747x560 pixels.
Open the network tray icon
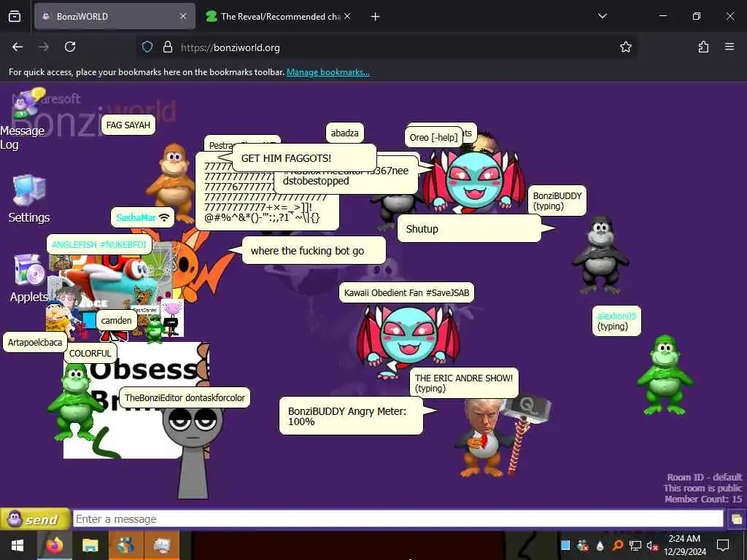click(635, 545)
